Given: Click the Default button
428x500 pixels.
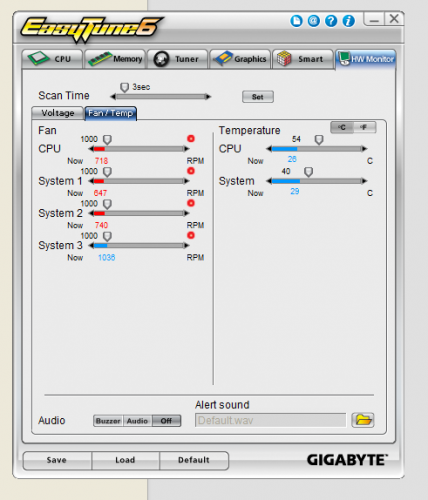Looking at the screenshot, I should [x=194, y=460].
